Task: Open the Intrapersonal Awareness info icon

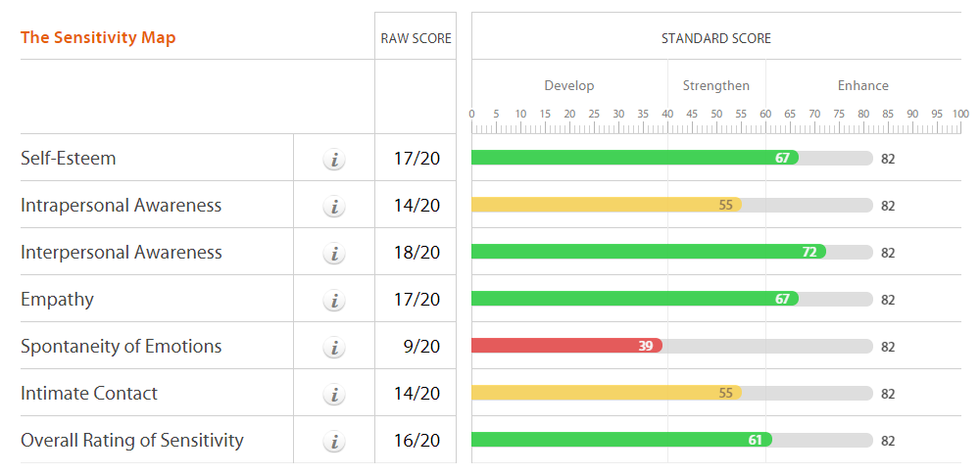Action: (334, 206)
